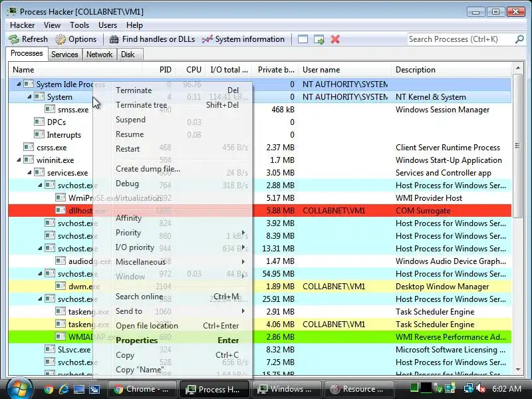Click the search magnifier icon

pyautogui.click(x=519, y=39)
